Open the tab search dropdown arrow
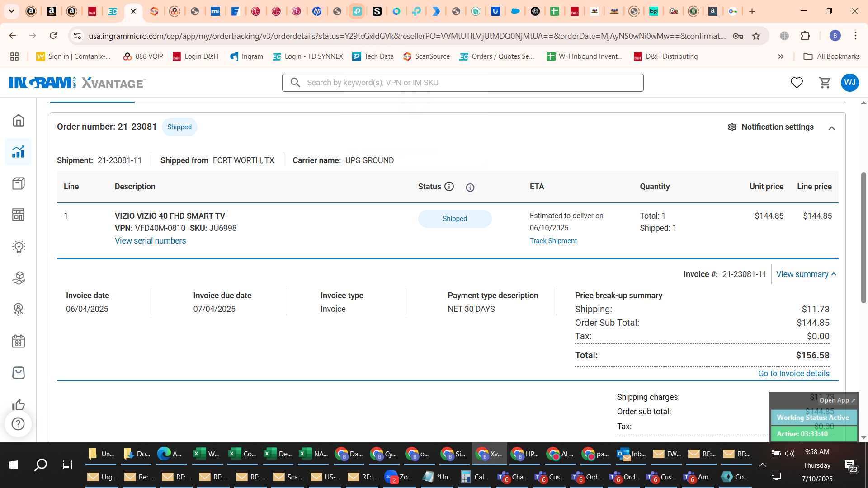Screen dimensions: 868x488 11,11
